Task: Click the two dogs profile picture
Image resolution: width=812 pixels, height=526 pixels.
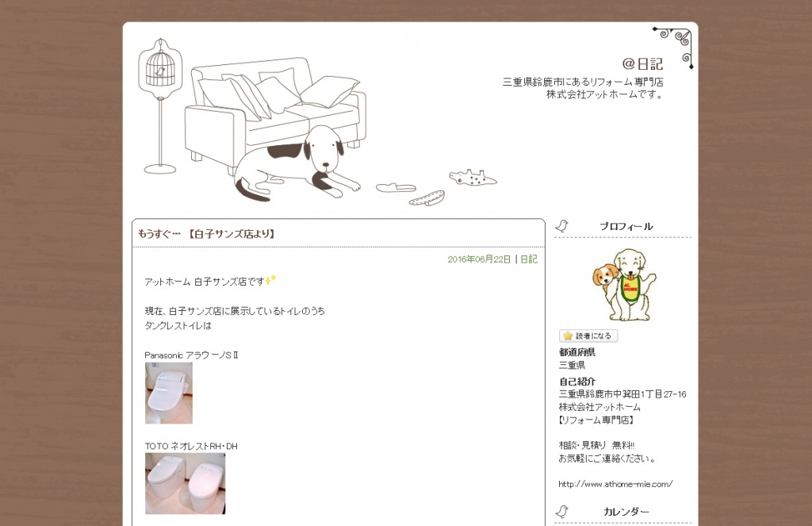Action: point(623,285)
